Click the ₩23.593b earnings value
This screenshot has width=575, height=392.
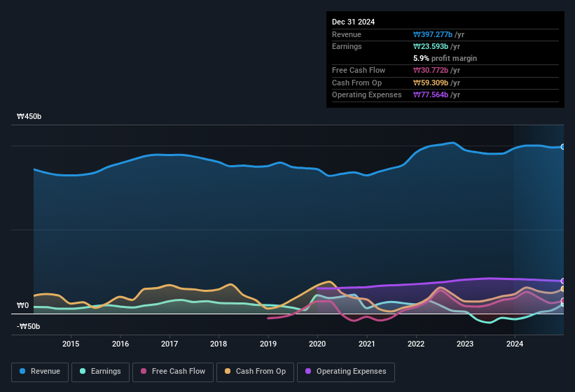pos(431,46)
